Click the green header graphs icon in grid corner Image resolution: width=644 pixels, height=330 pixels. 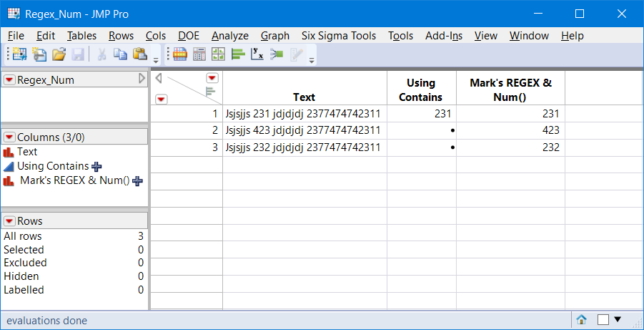coord(210,92)
